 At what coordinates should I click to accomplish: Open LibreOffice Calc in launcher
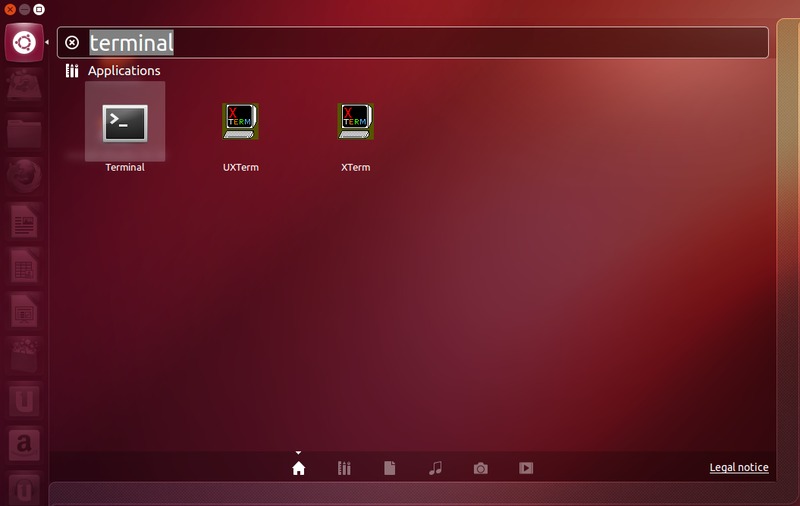[24, 266]
